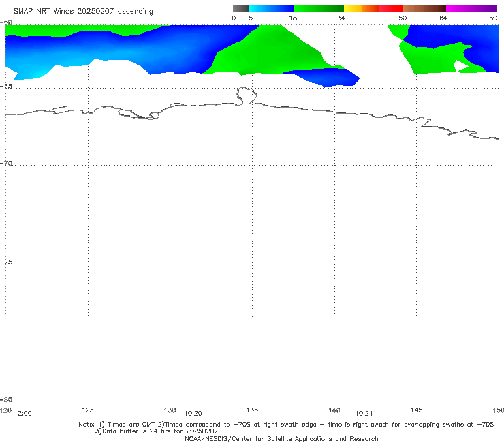Click the longitude axis label "125"
Viewport: 504px width, 443px height.
(x=88, y=410)
